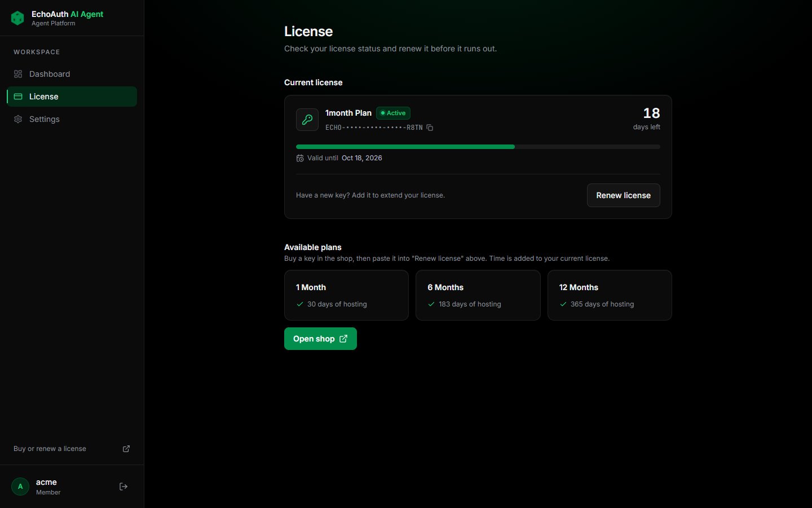Click the Settings gear icon
The image size is (812, 508).
click(18, 119)
